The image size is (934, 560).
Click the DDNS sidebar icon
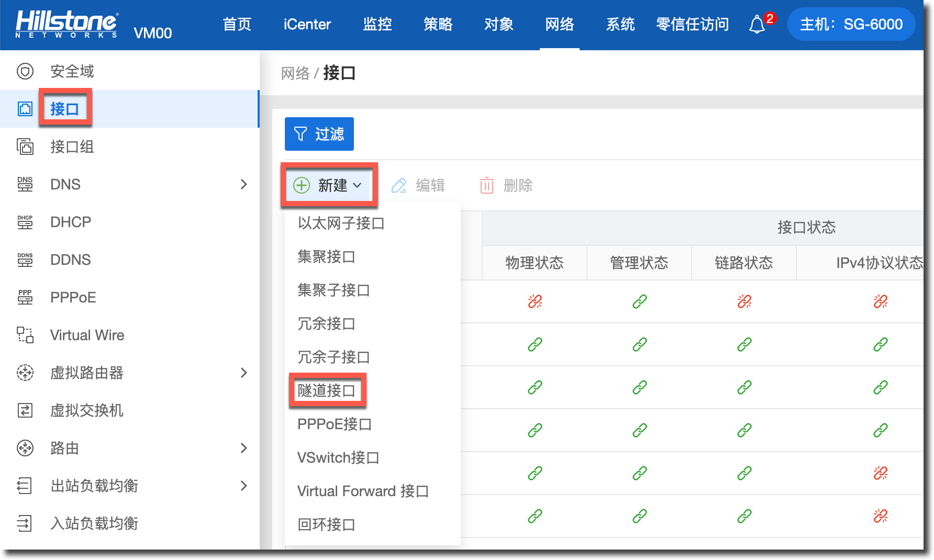[25, 260]
